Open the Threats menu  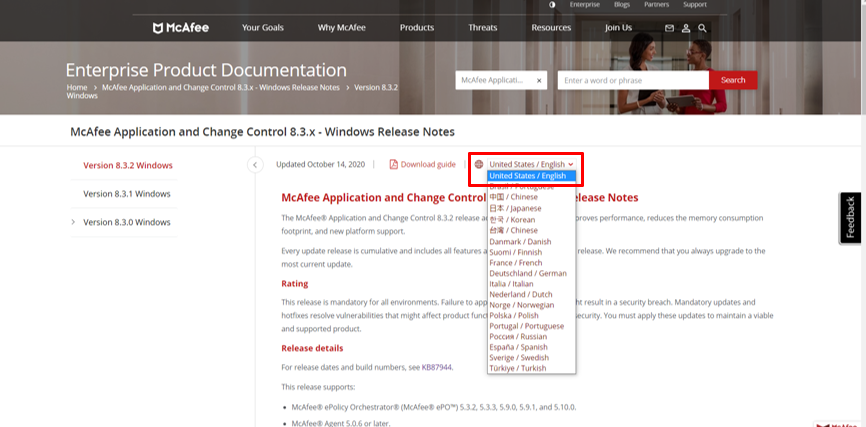tap(483, 28)
